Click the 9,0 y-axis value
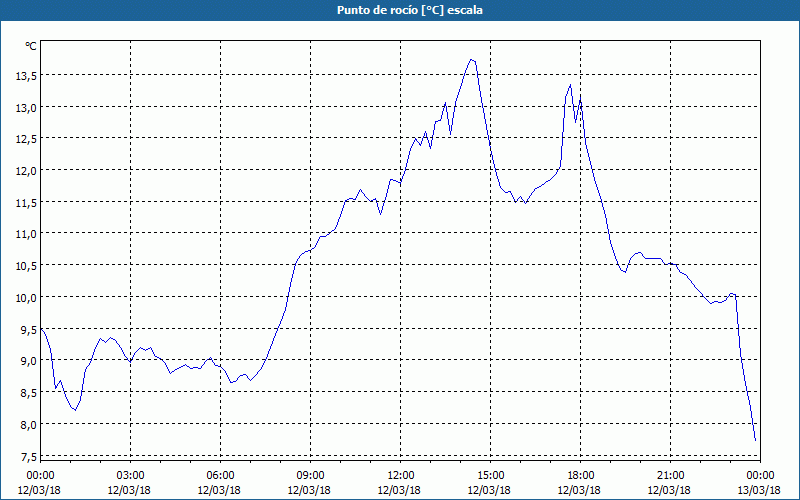 28,361
